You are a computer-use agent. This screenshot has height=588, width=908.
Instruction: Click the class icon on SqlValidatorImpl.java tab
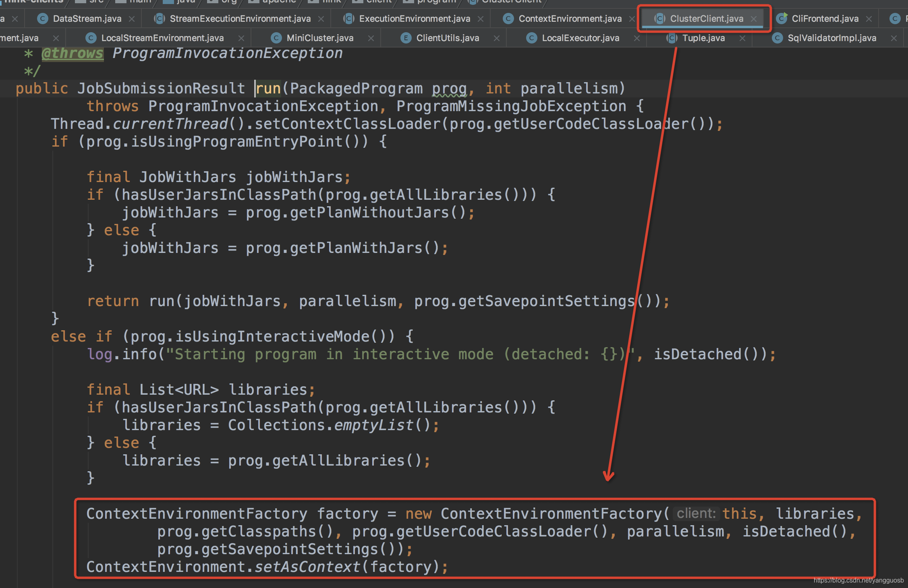(777, 38)
